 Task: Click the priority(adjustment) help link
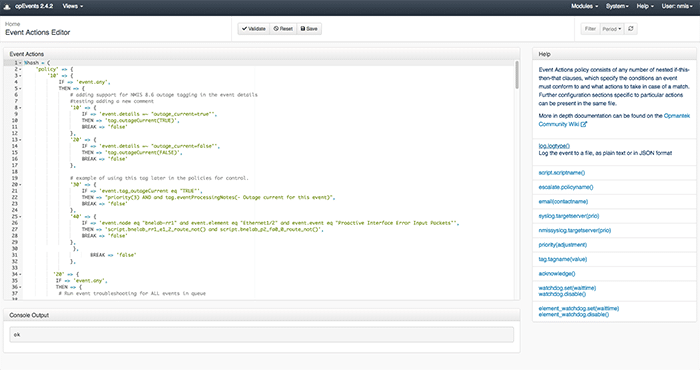(562, 245)
